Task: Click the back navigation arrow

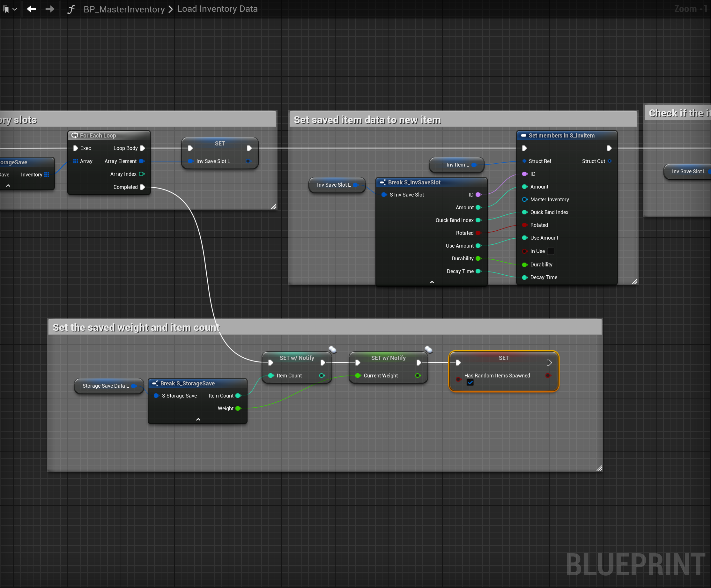Action: point(32,9)
